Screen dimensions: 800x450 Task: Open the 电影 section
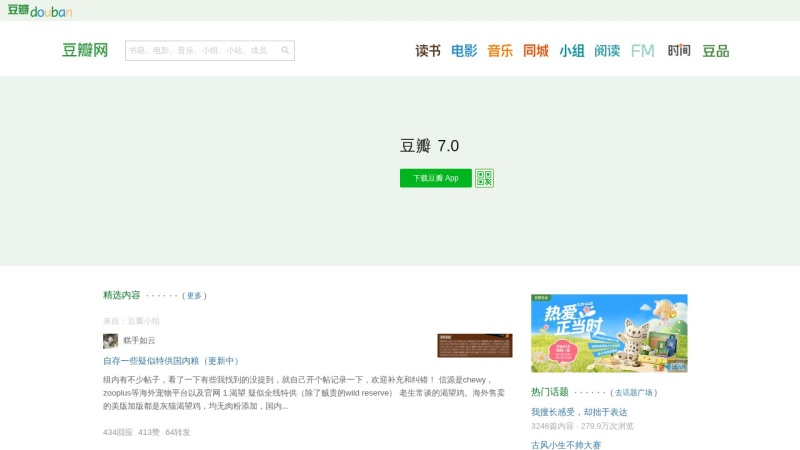[464, 51]
